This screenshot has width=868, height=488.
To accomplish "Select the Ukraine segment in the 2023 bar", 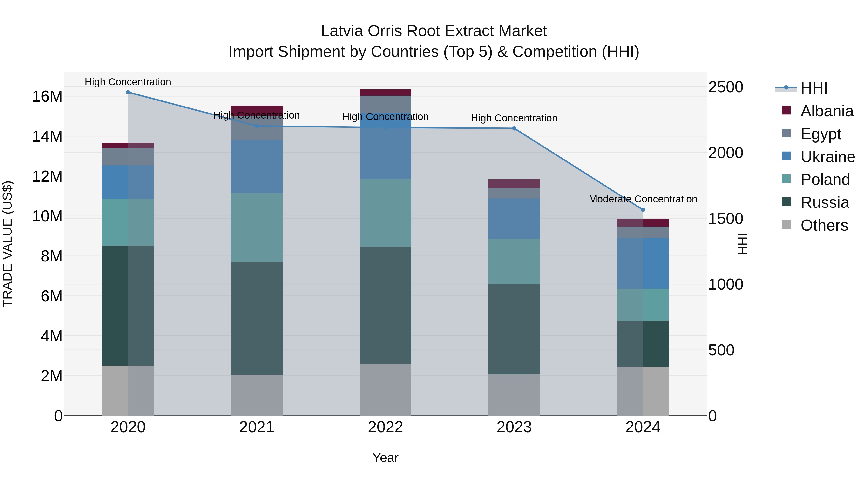I will (514, 219).
